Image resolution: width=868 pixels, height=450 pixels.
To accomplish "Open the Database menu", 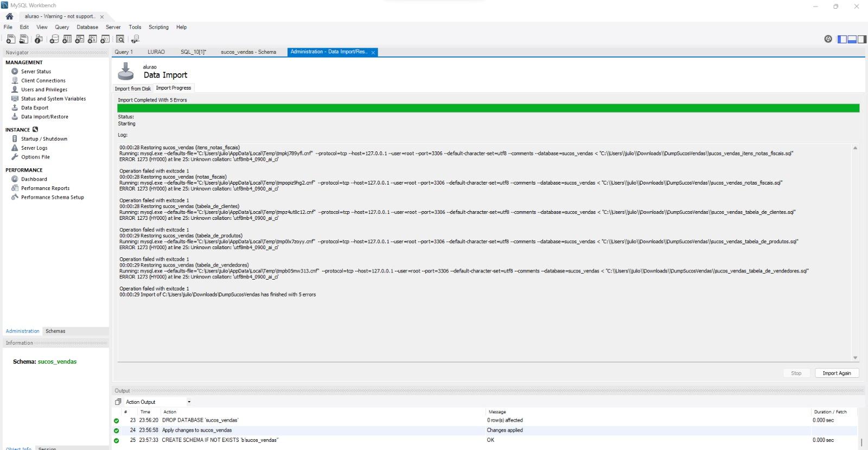I will point(87,27).
